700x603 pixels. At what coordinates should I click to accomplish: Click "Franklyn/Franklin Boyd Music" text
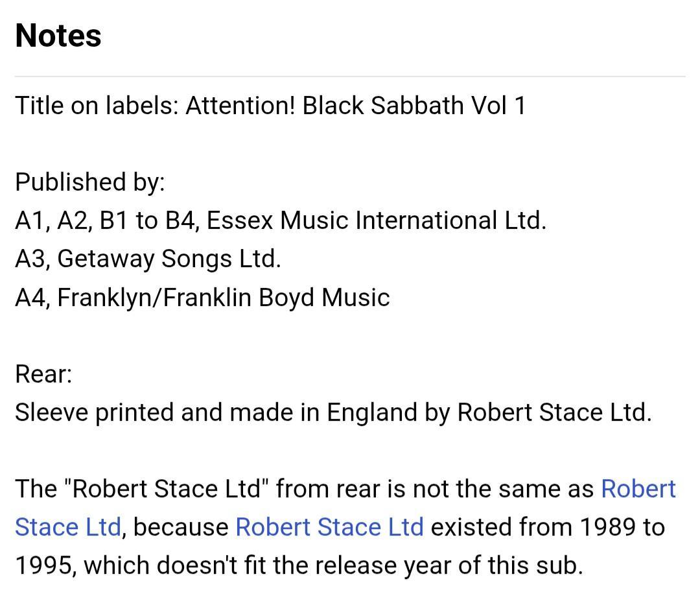coord(223,298)
